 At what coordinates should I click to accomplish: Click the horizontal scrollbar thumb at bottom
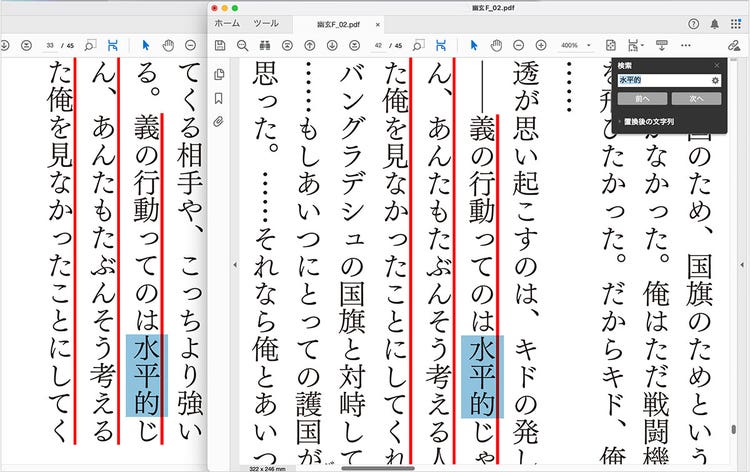coord(378,468)
